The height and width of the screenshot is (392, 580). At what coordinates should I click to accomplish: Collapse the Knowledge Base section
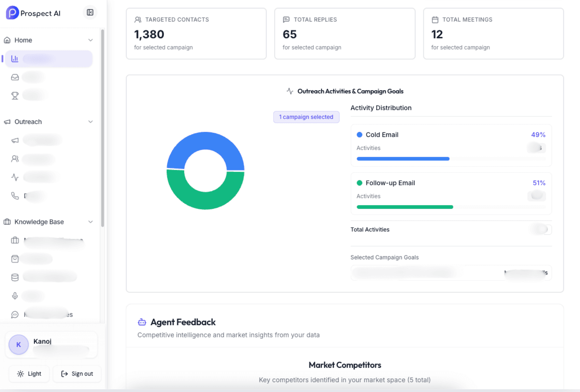pyautogui.click(x=90, y=222)
